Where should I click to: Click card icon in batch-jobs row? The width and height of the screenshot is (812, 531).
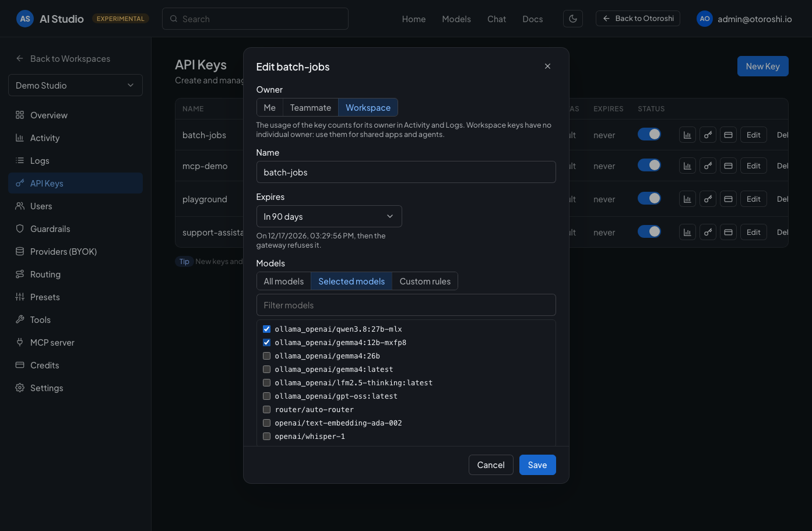click(728, 135)
